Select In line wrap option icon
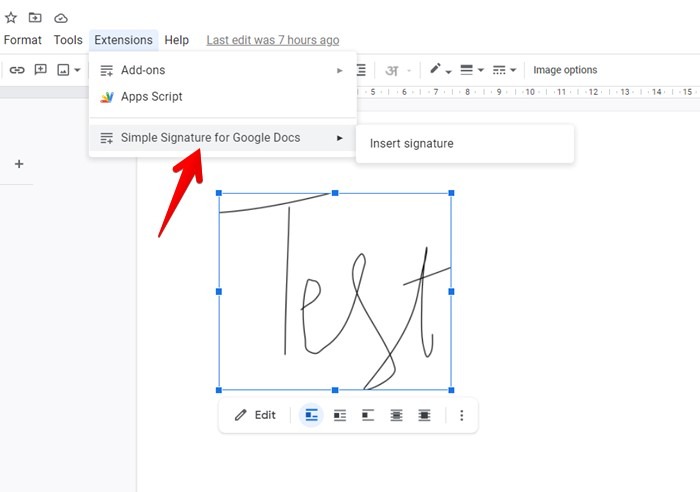Screen dimensions: 700x492 311,415
